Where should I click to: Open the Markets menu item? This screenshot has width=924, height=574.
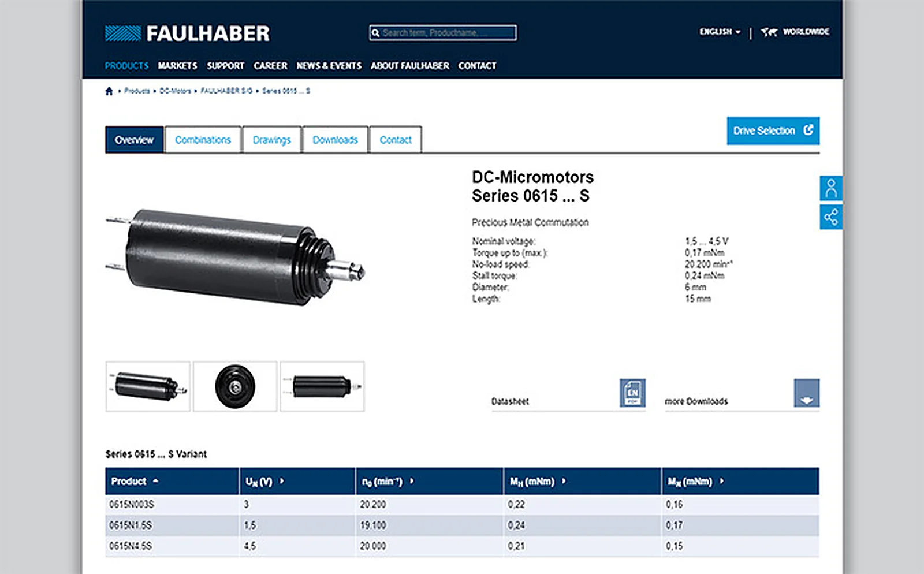[x=177, y=66]
